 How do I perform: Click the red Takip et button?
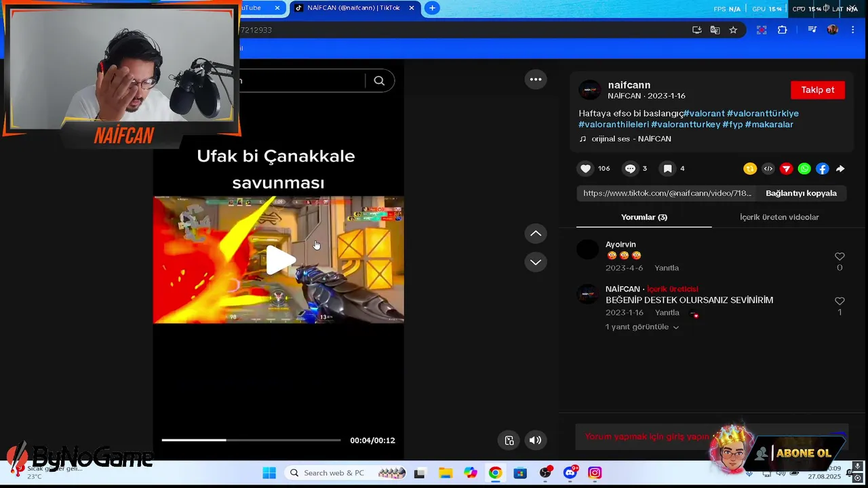818,90
